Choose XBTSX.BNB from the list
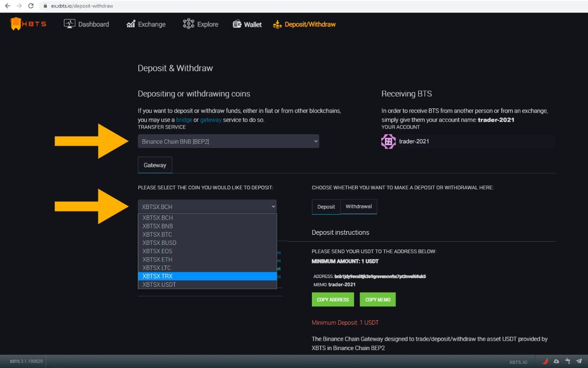This screenshot has width=588, height=368. [x=207, y=226]
